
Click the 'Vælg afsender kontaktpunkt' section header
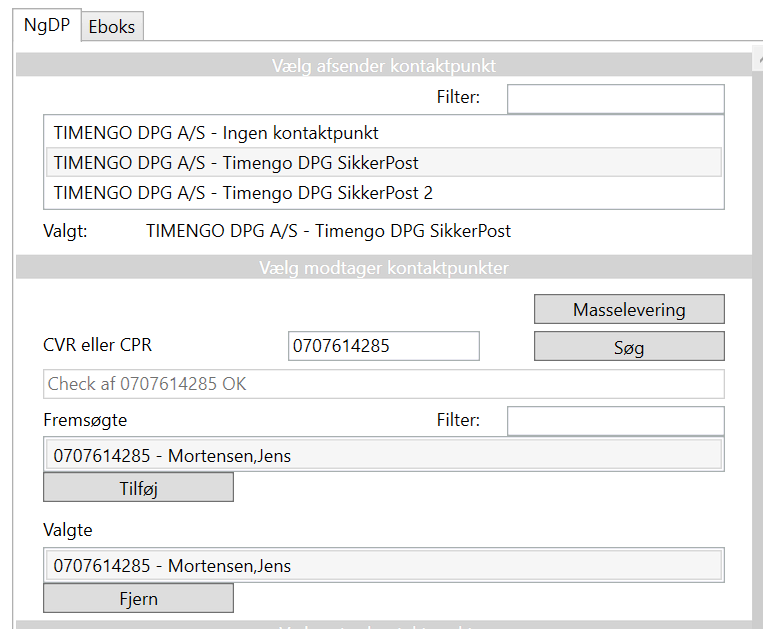point(383,66)
